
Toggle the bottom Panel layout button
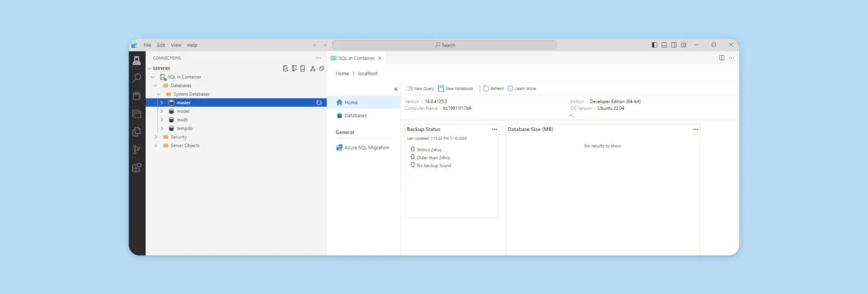point(664,45)
